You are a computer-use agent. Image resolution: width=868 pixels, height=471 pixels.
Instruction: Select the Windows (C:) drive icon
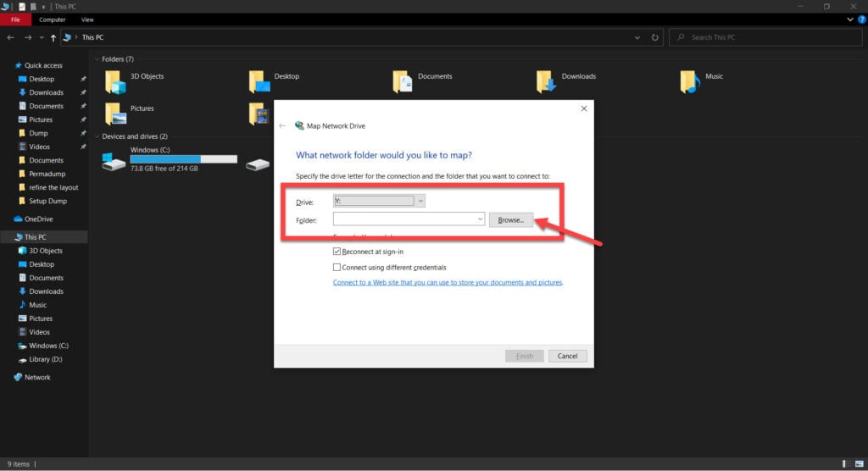[114, 162]
